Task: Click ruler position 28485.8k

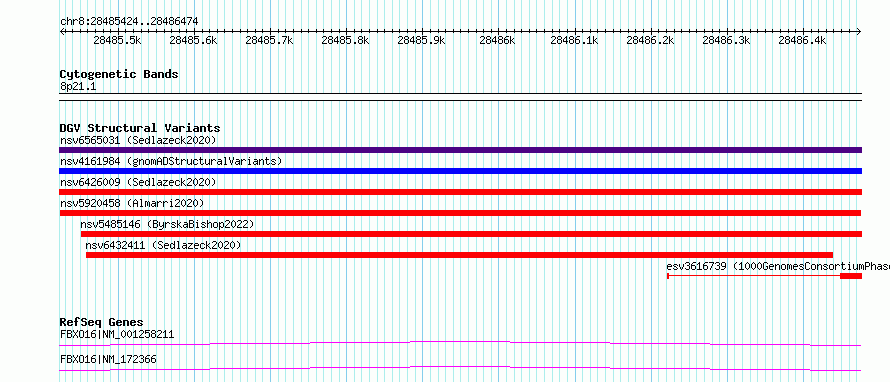Action: (346, 40)
